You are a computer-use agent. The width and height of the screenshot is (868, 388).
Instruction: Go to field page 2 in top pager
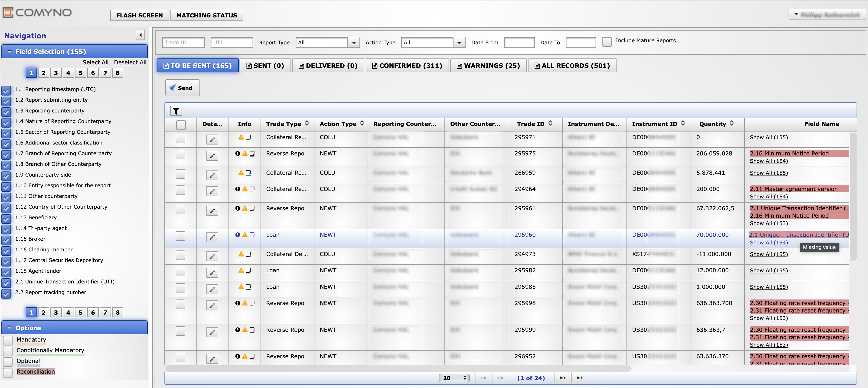[43, 73]
